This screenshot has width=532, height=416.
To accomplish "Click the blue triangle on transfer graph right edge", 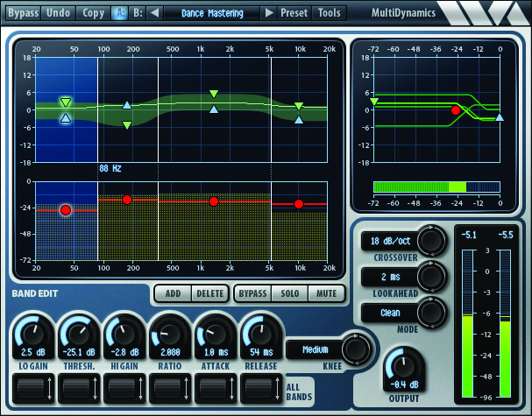I will click(500, 117).
